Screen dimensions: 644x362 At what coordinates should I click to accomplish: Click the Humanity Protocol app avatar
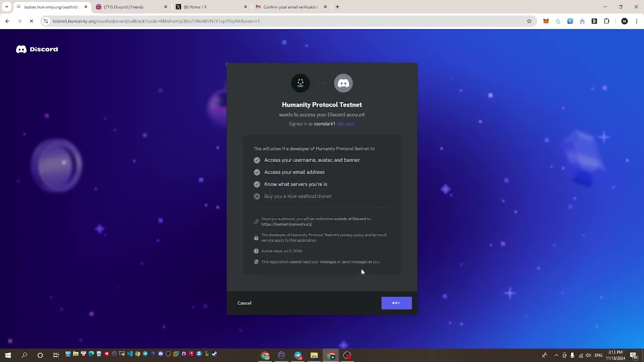[300, 83]
